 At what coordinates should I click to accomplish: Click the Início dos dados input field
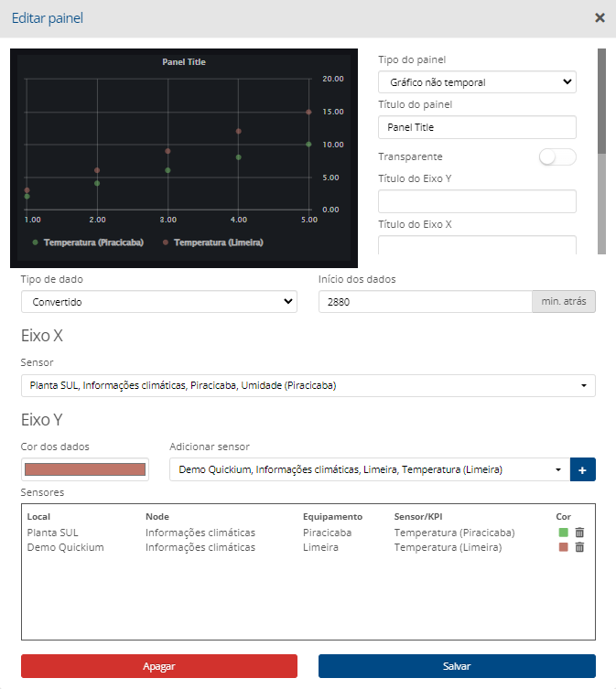tap(425, 301)
